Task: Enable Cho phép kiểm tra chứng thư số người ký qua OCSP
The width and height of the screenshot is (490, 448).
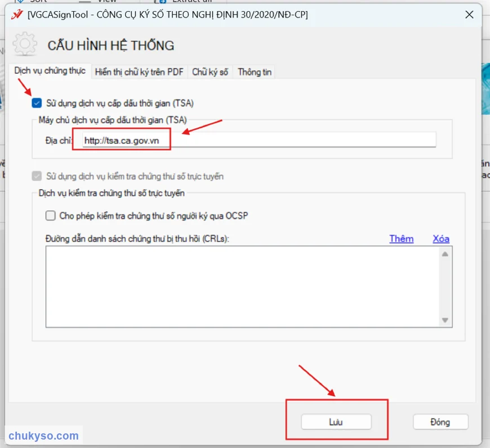Action: (50, 216)
